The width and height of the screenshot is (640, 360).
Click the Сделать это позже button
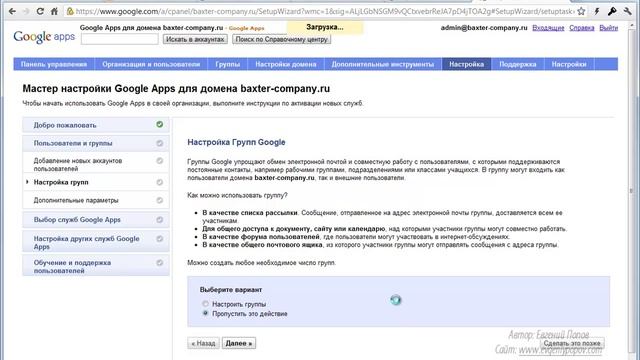tap(571, 343)
